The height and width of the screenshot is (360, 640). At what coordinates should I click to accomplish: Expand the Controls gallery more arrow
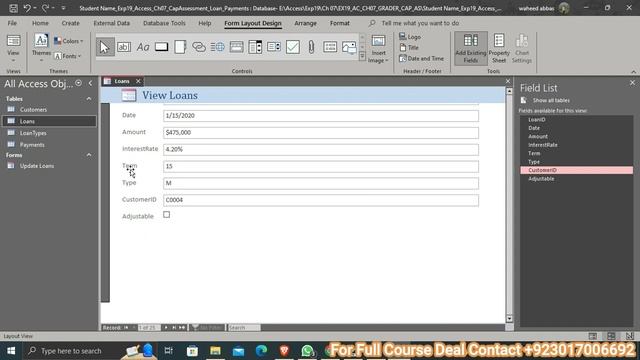[x=362, y=57]
